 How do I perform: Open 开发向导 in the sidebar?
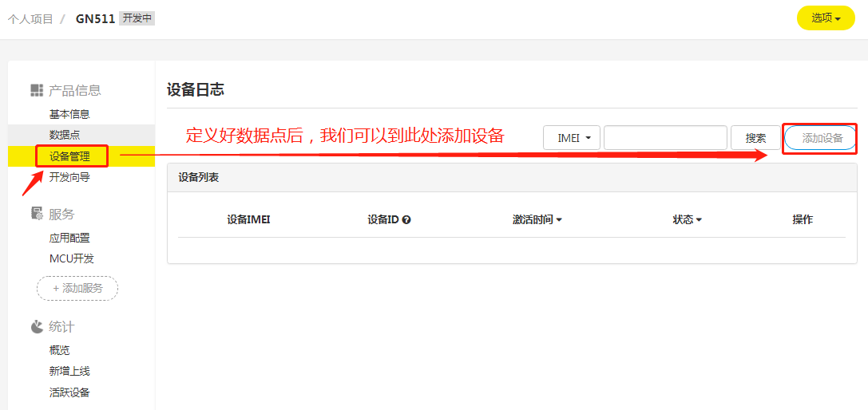(x=69, y=177)
